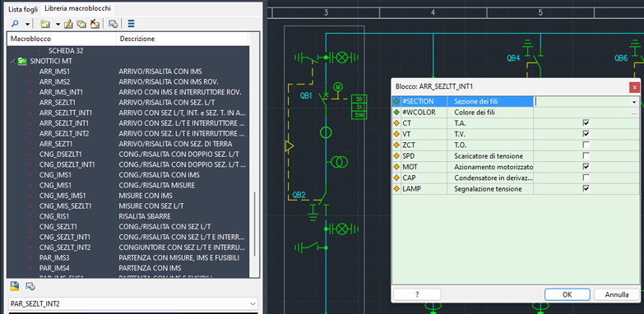Click the Colore dei fili ellipsis button
The image size is (644, 314).
coord(635,112)
